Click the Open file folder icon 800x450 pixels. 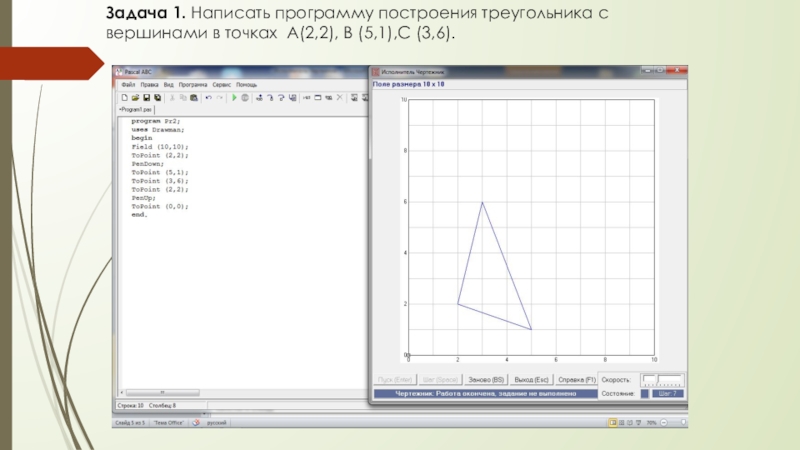[x=135, y=97]
